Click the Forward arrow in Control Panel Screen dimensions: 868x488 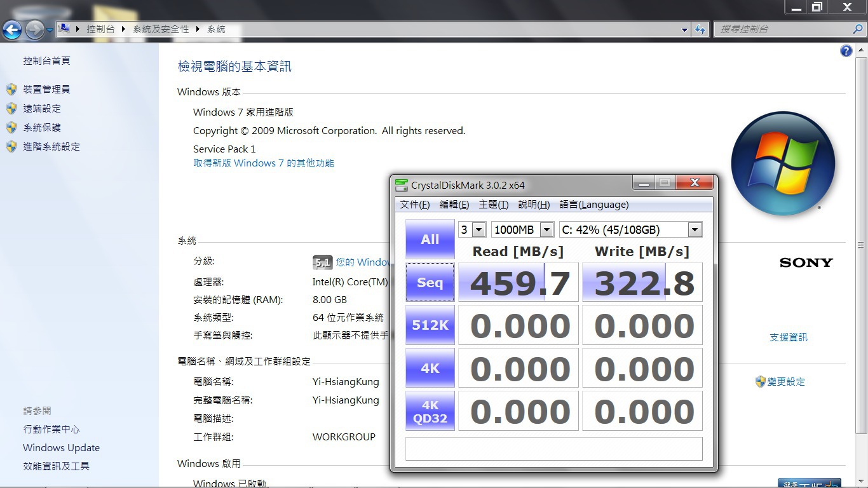pos(35,29)
